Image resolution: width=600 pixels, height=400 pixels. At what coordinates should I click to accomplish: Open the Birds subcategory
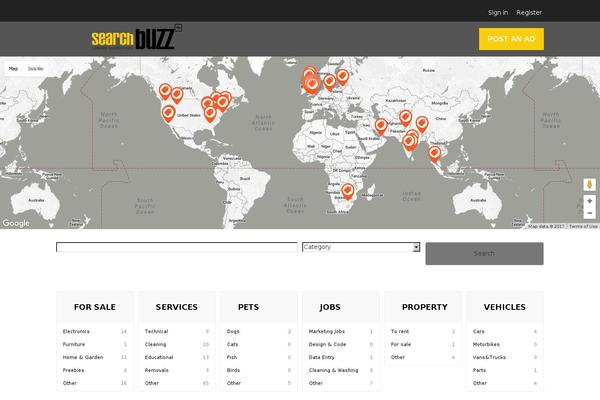(x=233, y=370)
